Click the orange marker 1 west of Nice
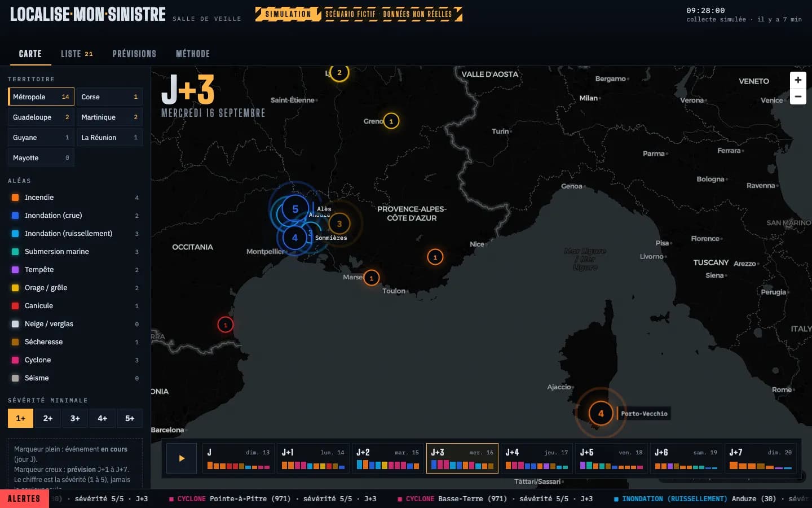Image resolution: width=812 pixels, height=508 pixels. click(435, 257)
